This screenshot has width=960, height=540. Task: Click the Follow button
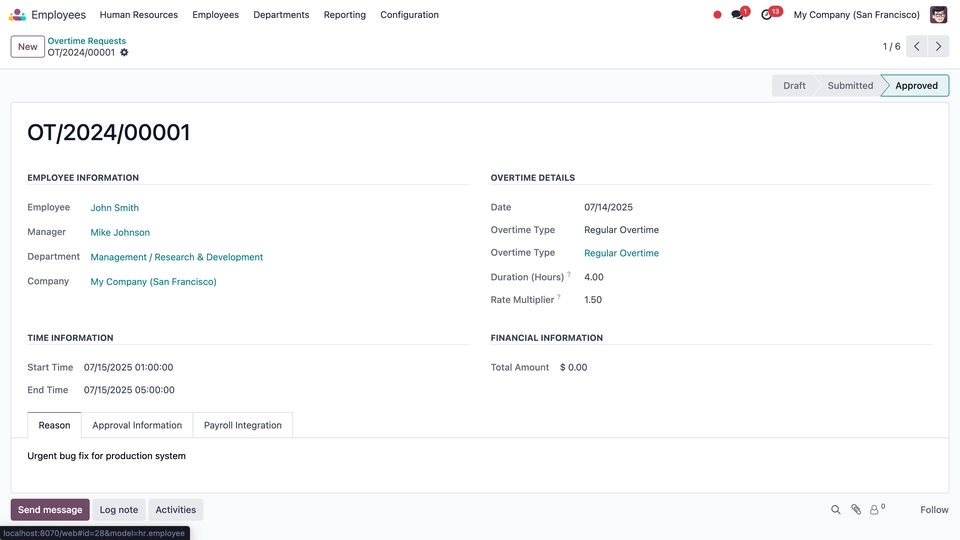tap(934, 509)
